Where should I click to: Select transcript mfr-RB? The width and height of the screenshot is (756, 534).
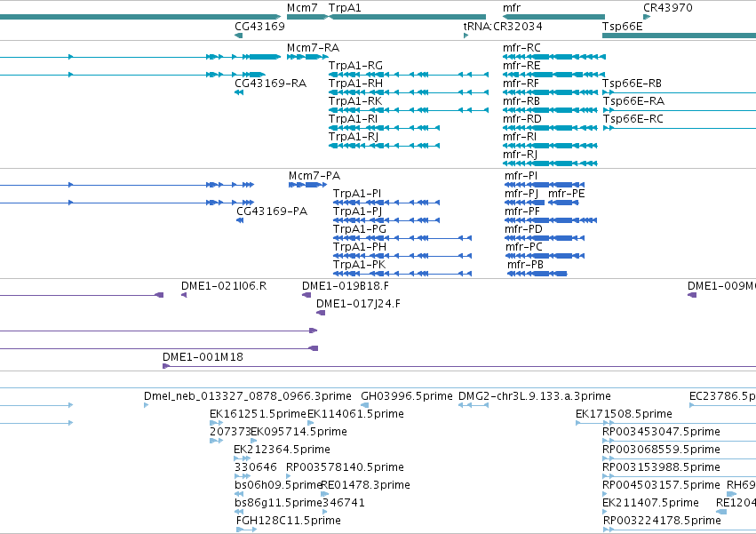pyautogui.click(x=550, y=110)
